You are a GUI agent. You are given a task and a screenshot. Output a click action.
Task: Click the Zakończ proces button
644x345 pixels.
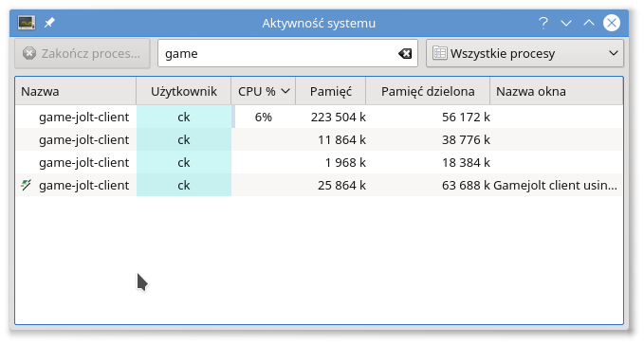click(83, 53)
